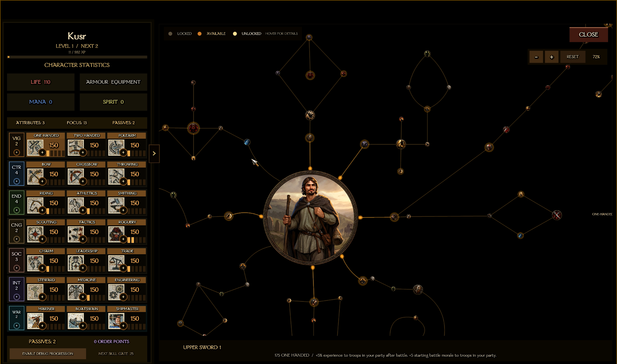617x364 pixels.
Task: Open the Mana statistic panel
Action: pos(41,102)
